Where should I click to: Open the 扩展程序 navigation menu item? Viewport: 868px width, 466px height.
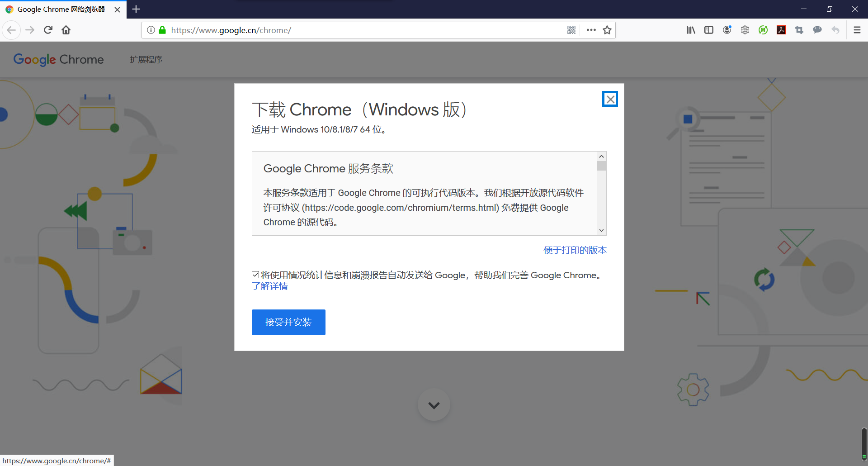146,59
